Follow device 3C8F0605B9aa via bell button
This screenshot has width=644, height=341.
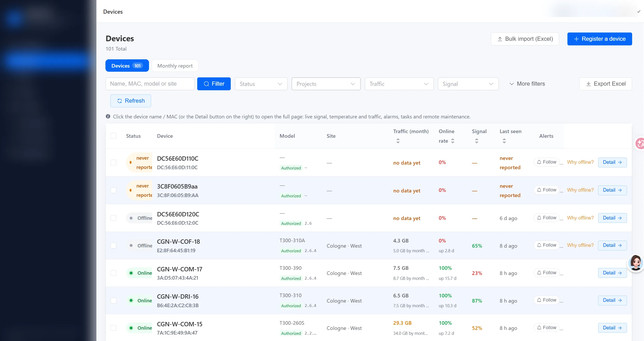pyautogui.click(x=547, y=190)
